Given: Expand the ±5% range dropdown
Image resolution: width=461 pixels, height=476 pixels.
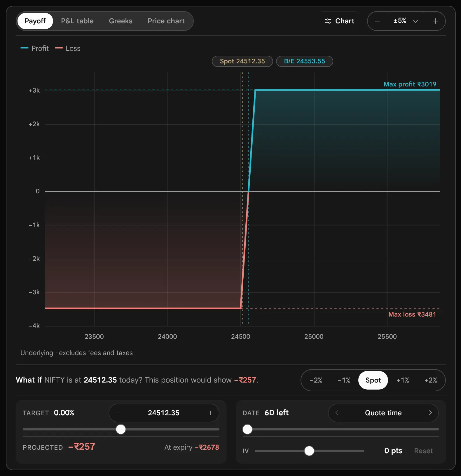Looking at the screenshot, I should [x=406, y=21].
